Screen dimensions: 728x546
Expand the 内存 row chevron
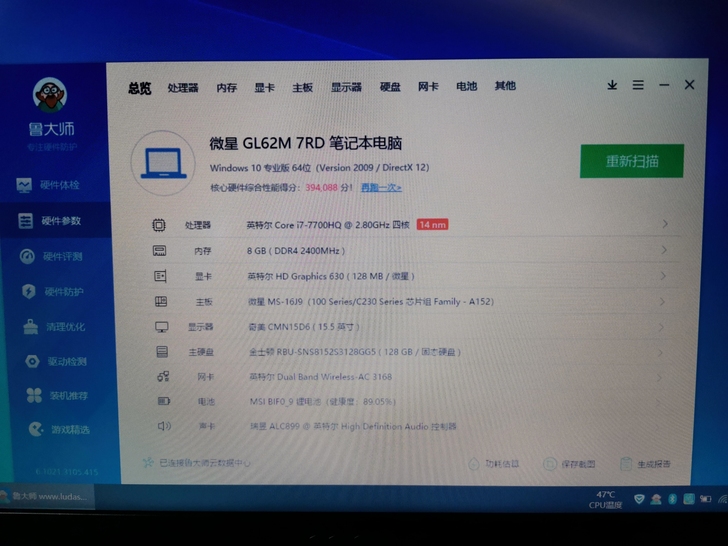click(664, 250)
